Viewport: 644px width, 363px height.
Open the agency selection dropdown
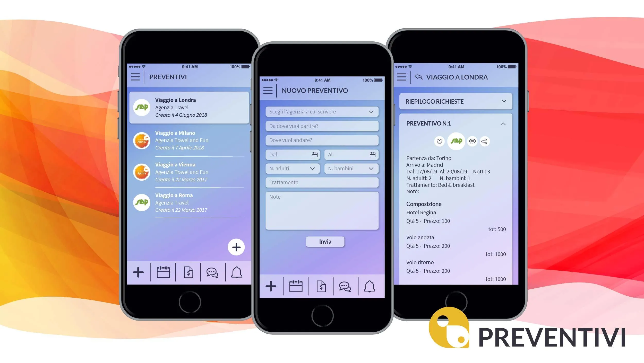[322, 111]
